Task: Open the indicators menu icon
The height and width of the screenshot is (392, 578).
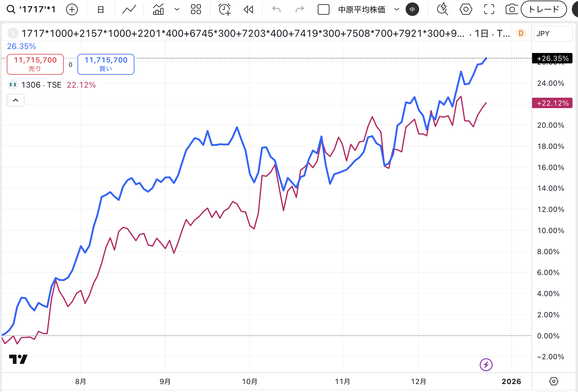Action: click(158, 9)
